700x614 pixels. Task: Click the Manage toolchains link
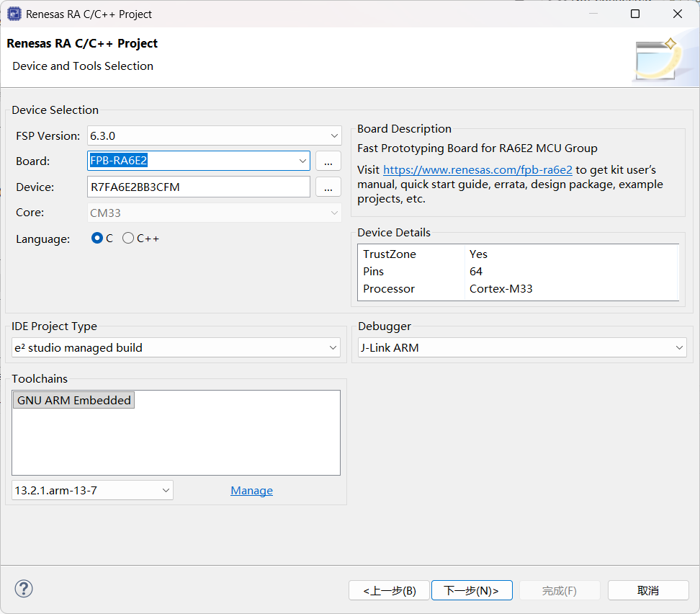251,490
